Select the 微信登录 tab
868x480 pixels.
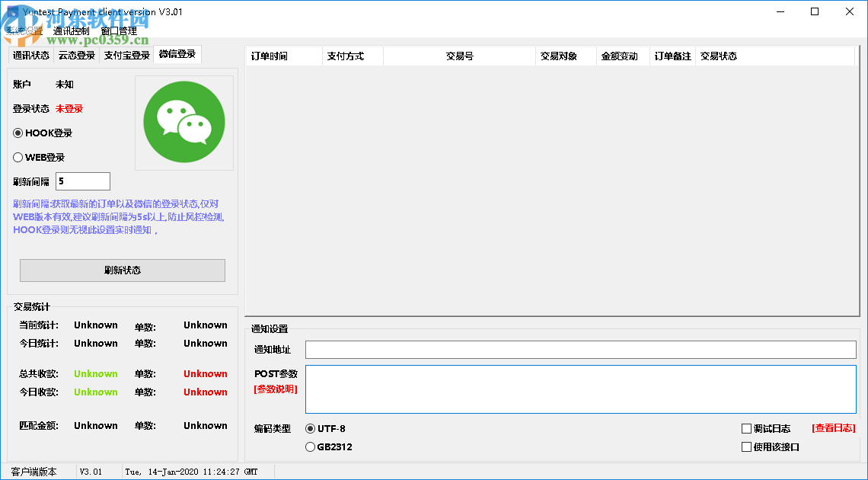(x=177, y=56)
